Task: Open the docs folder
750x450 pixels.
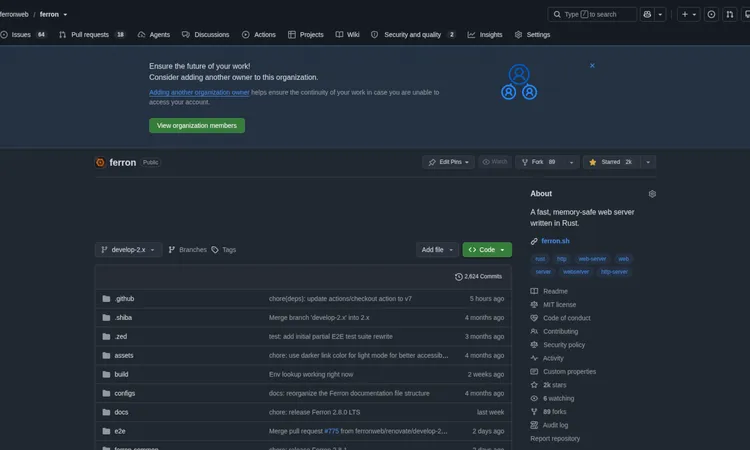Action: pos(121,412)
